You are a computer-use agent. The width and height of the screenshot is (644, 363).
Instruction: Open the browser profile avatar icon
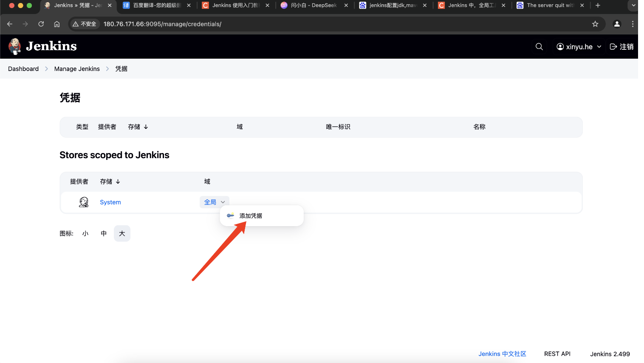(617, 24)
